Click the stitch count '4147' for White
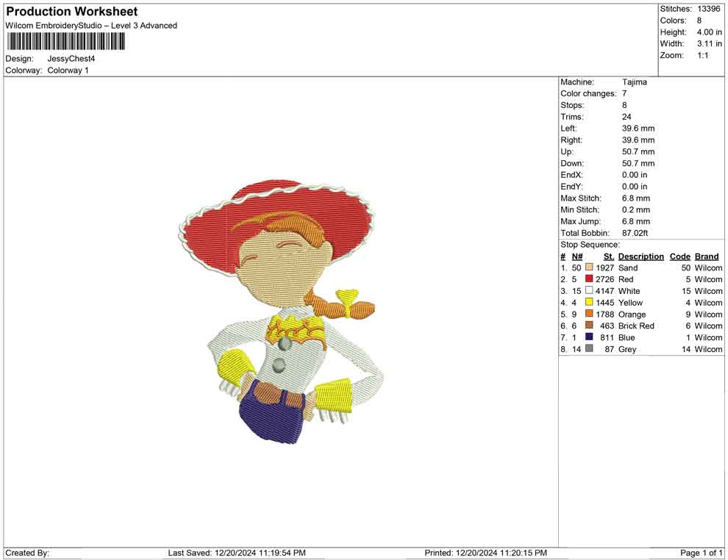728x560 pixels. [x=605, y=291]
